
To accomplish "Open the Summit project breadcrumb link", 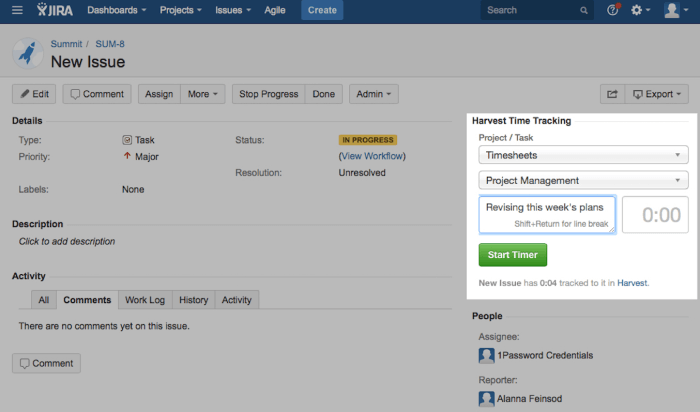I will pyautogui.click(x=66, y=44).
